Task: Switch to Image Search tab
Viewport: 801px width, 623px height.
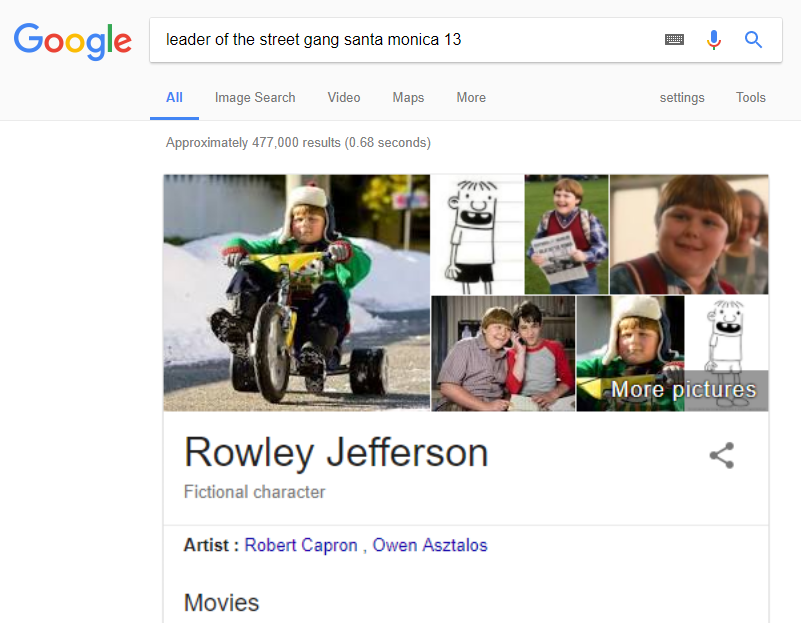Action: (x=255, y=98)
